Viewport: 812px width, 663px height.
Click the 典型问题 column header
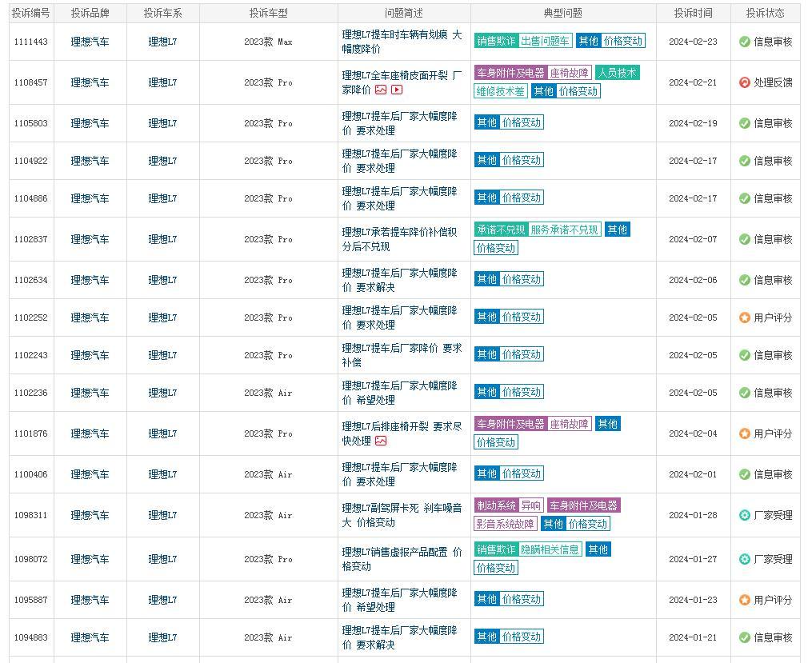563,13
